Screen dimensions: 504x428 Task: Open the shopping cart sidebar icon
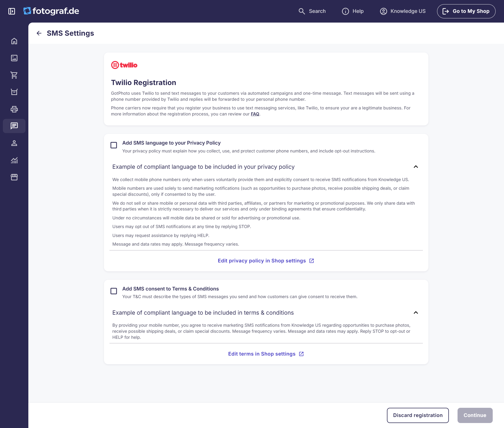14,75
